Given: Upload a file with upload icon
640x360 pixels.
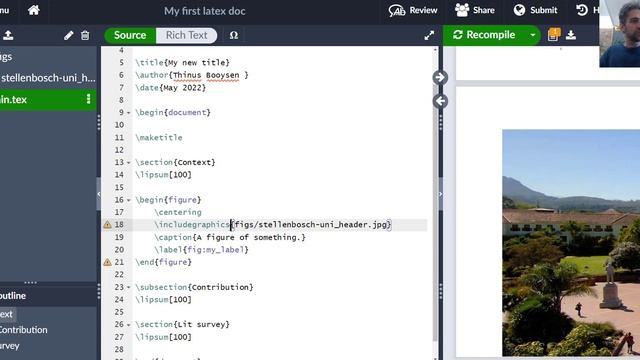Looking at the screenshot, I should point(8,36).
